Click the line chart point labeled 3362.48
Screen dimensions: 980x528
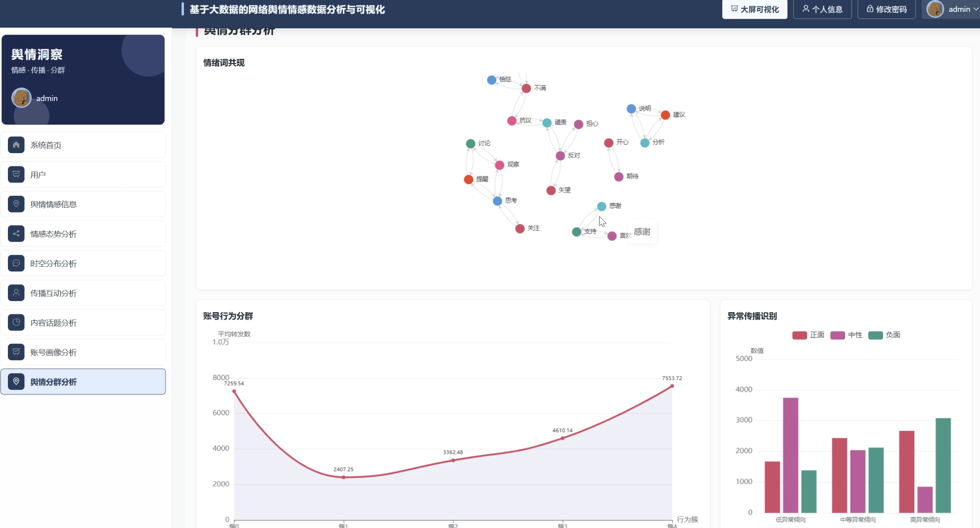pos(453,460)
